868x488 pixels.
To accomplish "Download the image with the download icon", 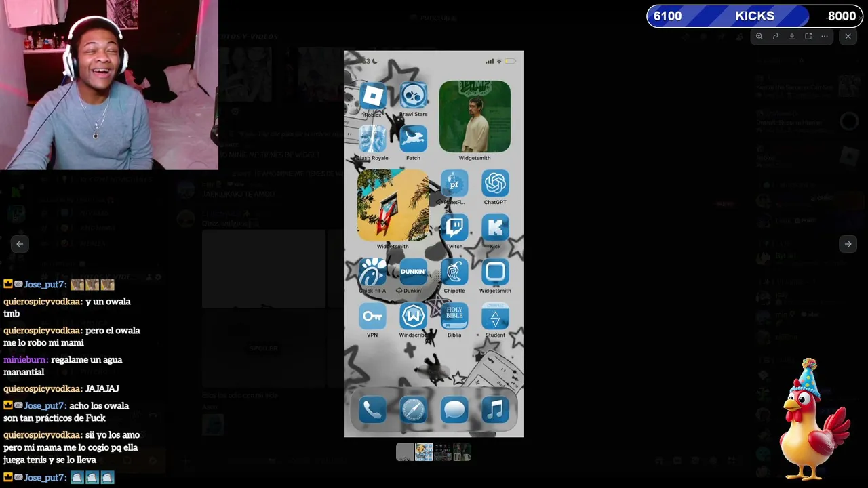I will [x=792, y=36].
